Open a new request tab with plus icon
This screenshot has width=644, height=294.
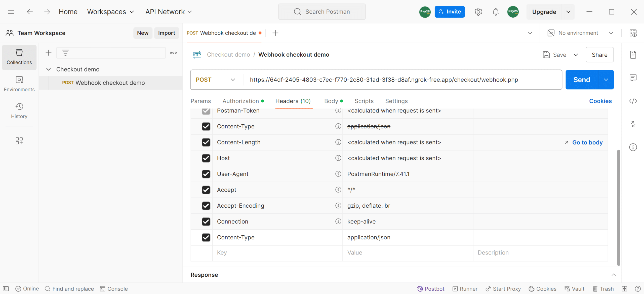[x=275, y=33]
